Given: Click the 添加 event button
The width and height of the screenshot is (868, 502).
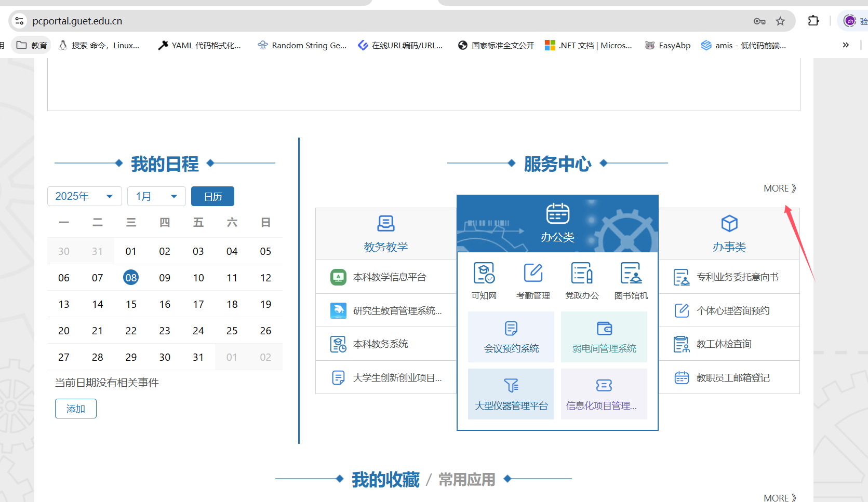Looking at the screenshot, I should click(76, 409).
